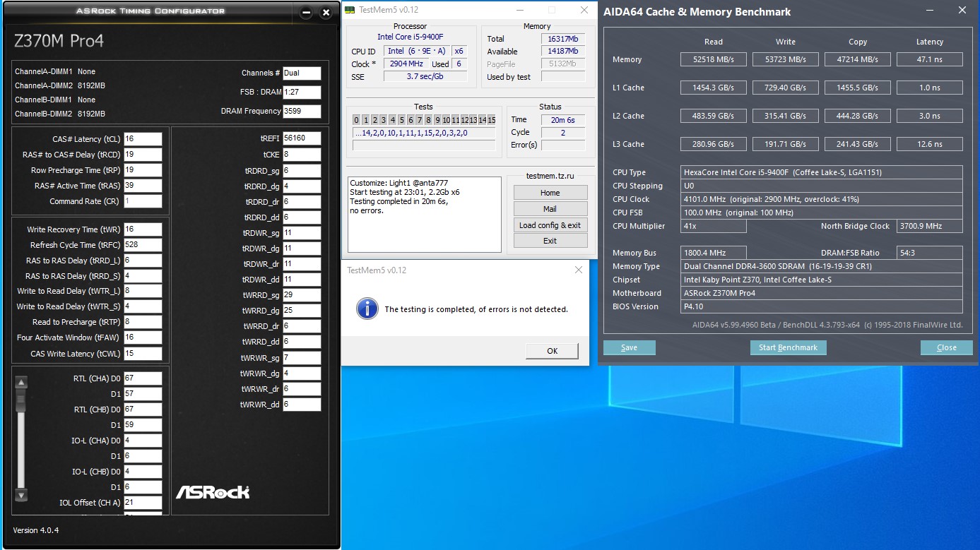The image size is (980, 550).
Task: Select the tCKE value field
Action: coord(302,154)
